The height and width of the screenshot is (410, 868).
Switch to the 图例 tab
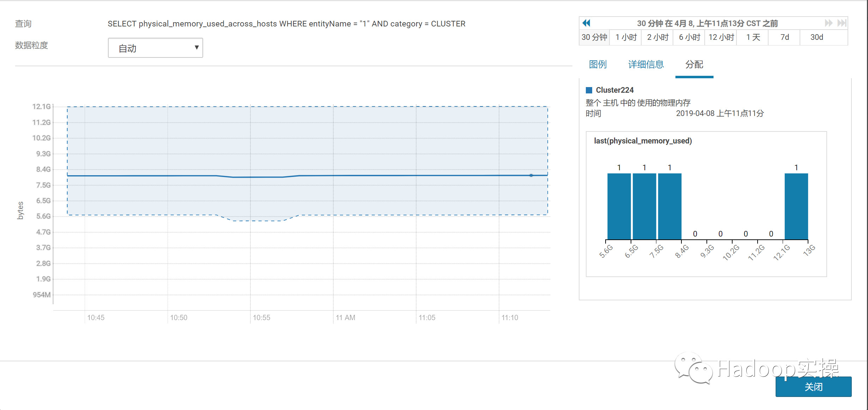pos(598,65)
